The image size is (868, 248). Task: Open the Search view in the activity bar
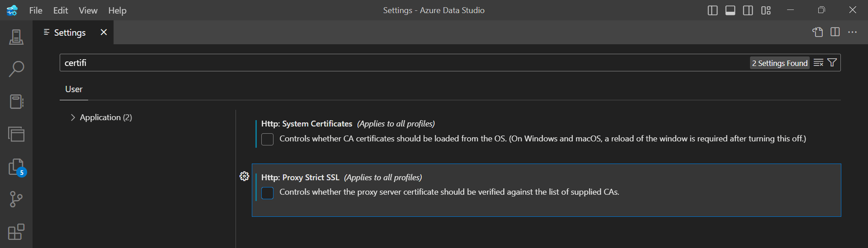[x=16, y=69]
